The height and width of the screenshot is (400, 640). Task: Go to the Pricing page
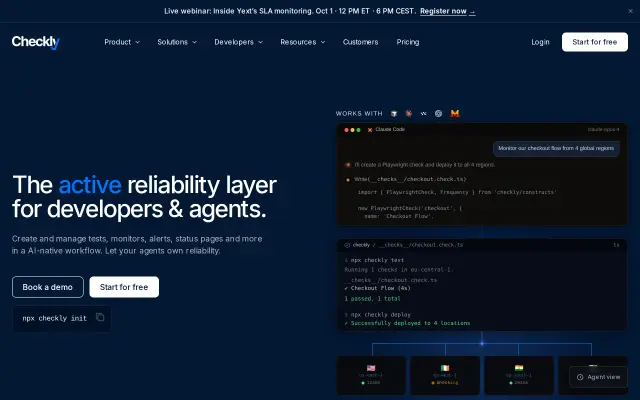point(408,42)
